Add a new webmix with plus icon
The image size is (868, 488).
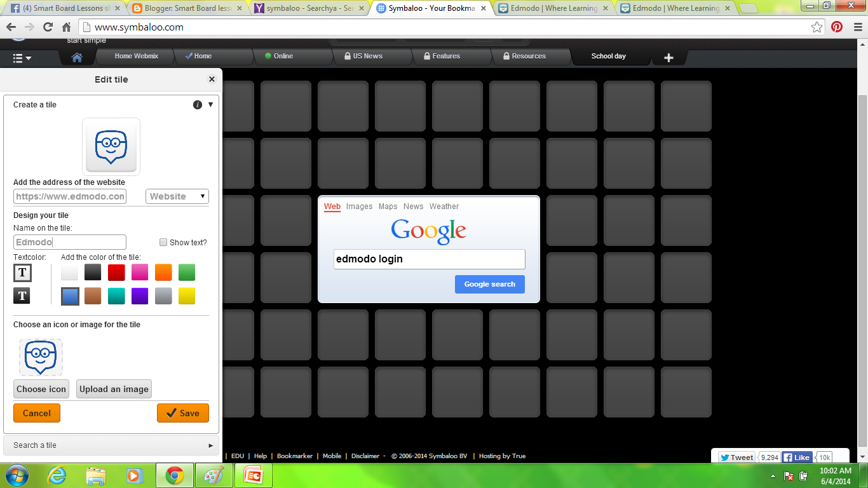[668, 58]
